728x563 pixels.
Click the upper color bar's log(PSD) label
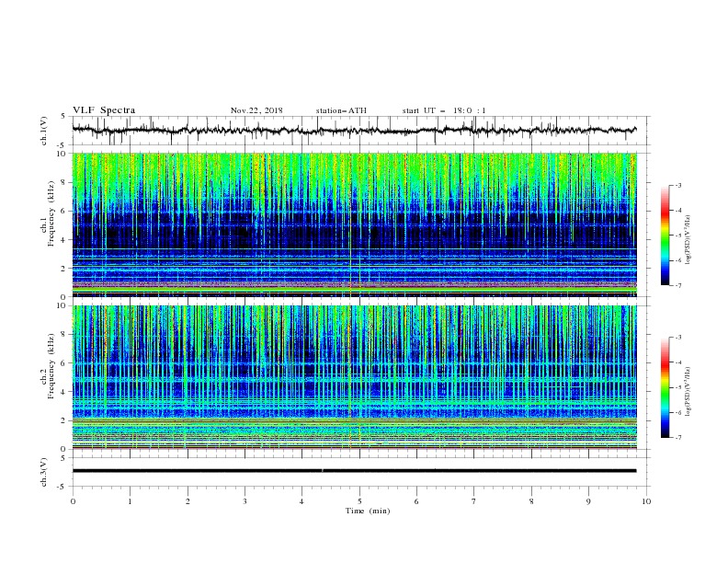pos(688,240)
